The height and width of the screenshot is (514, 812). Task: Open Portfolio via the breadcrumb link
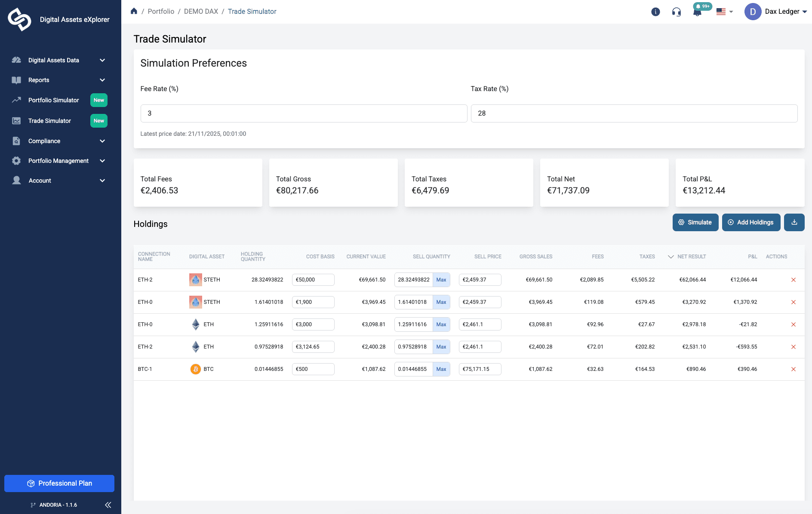160,11
